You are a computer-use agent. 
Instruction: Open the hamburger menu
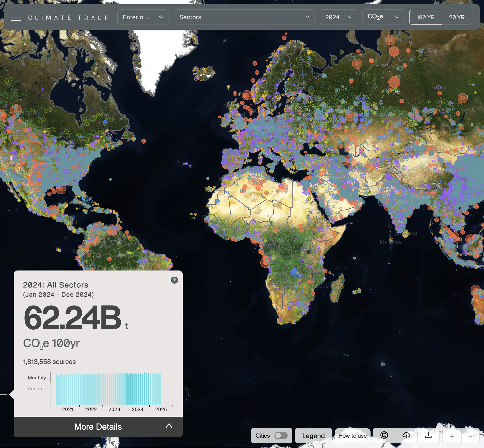(x=16, y=17)
